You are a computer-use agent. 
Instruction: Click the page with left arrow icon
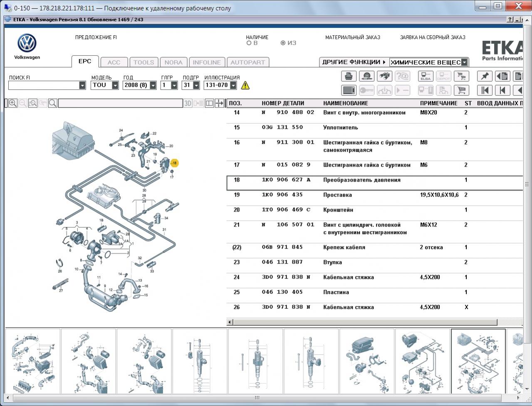click(x=502, y=76)
